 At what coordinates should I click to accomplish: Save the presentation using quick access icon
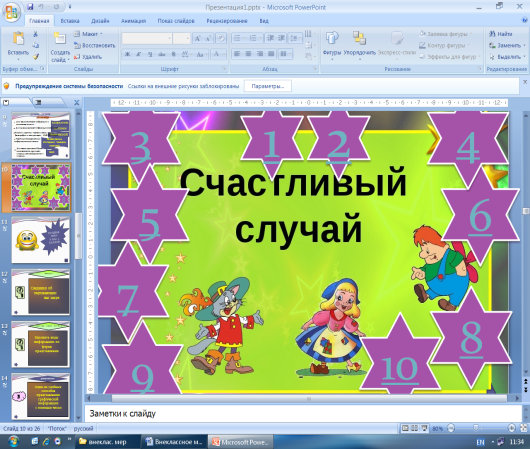pos(30,6)
